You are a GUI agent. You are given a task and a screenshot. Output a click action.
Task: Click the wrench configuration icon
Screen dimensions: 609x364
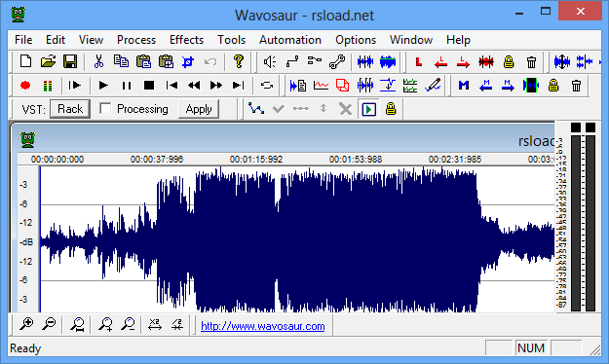point(337,61)
